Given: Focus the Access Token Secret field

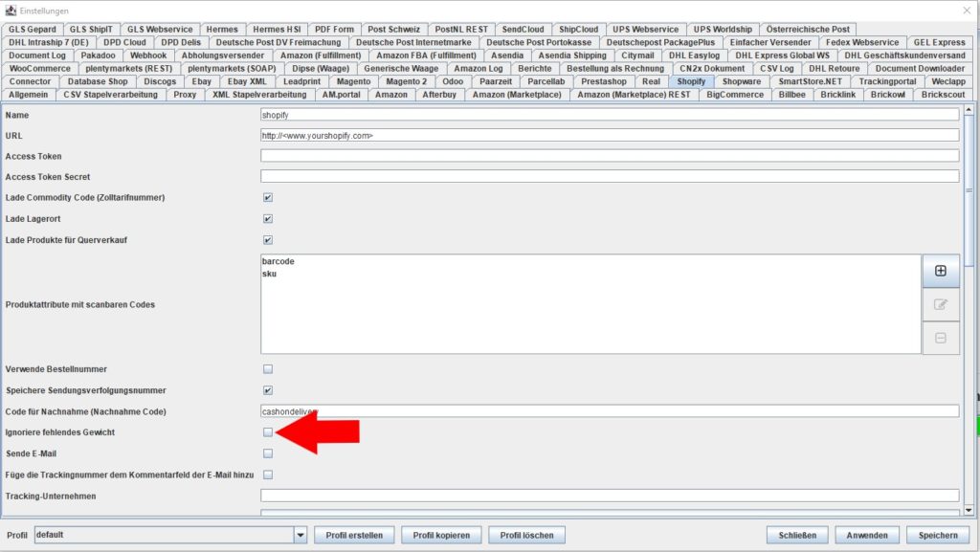Looking at the screenshot, I should pos(610,177).
